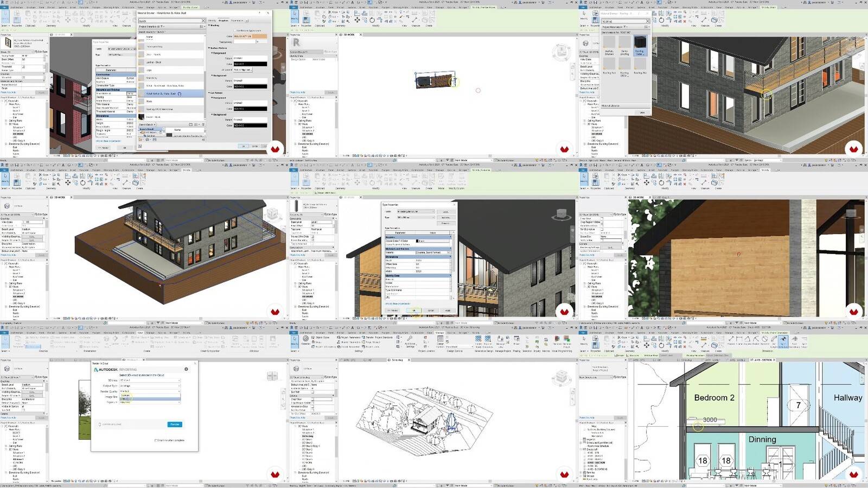Click the Modify arrow tool in the section window

[x=584, y=340]
